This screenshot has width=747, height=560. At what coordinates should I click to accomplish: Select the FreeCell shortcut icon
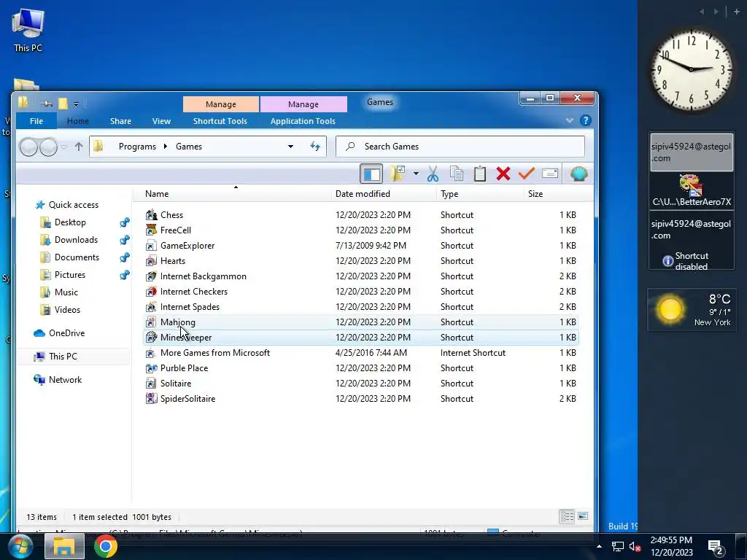151,230
